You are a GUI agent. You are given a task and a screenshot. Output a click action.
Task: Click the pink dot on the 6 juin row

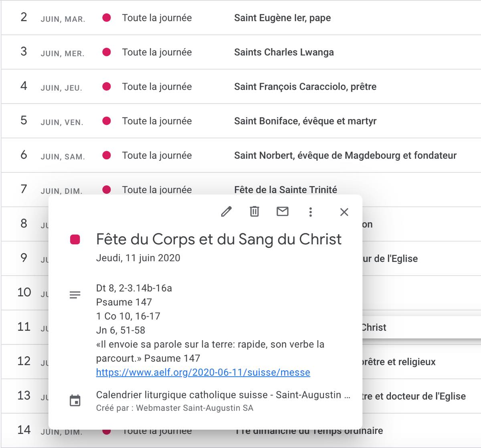107,155
